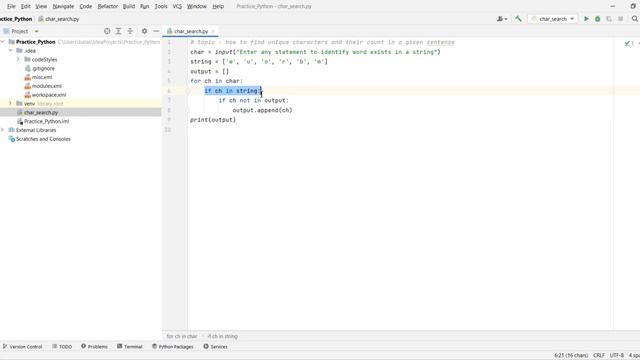Image resolution: width=640 pixels, height=360 pixels.
Task: Open Project view type dropdown
Action: (36, 31)
